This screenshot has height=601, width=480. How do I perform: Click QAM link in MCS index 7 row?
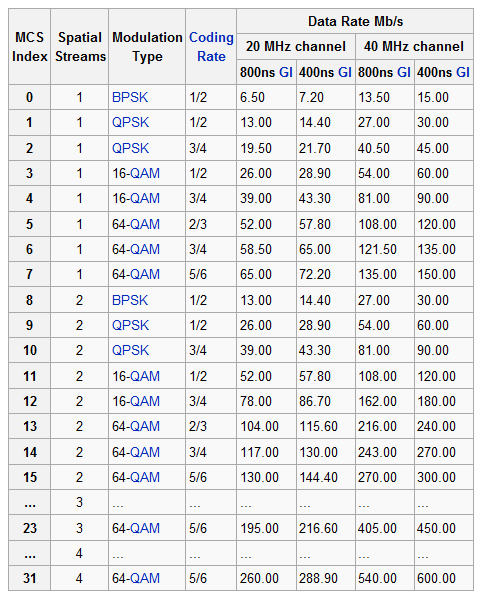(x=145, y=274)
